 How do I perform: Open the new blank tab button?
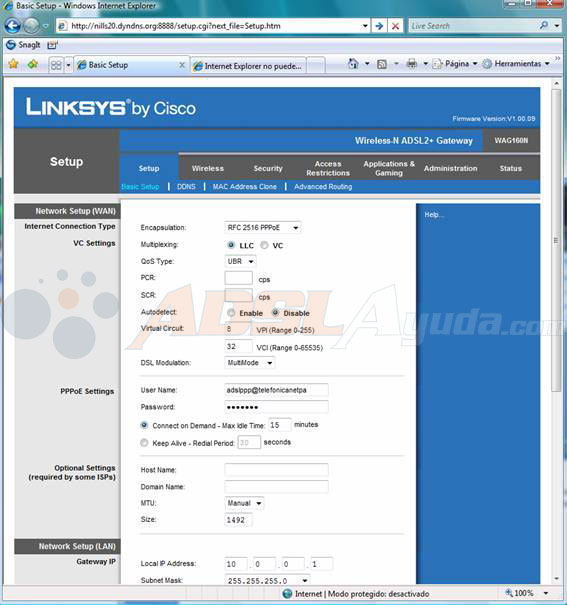(316, 66)
